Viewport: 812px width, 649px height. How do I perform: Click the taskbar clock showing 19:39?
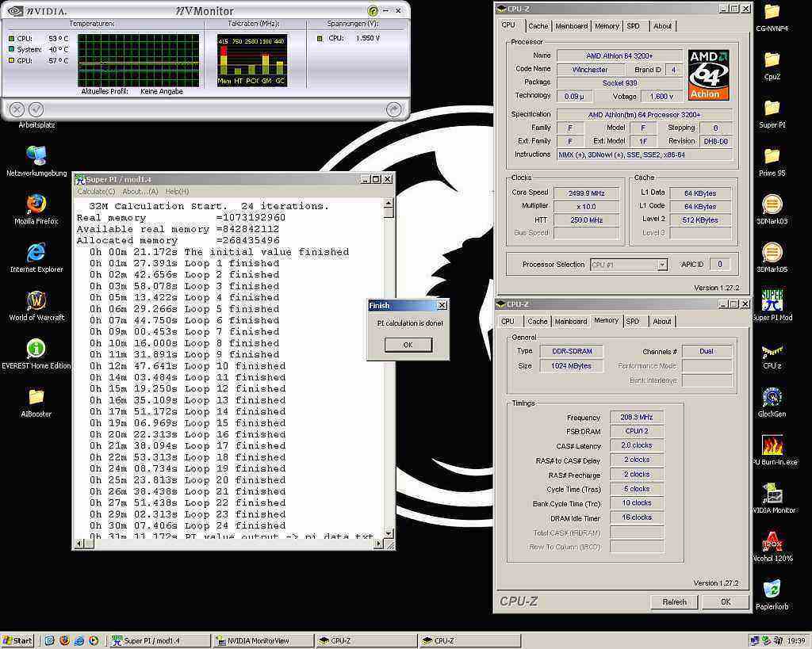point(796,641)
